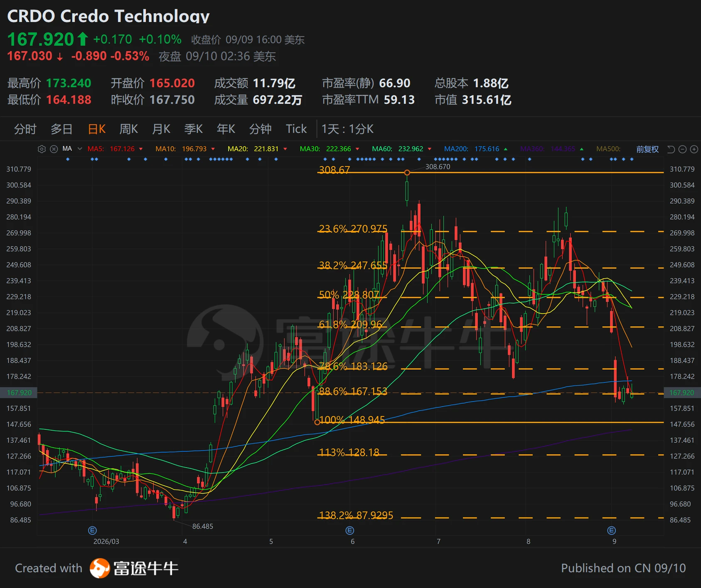The width and height of the screenshot is (701, 588).
Task: Click the 86.485 low price annotation
Action: click(203, 526)
